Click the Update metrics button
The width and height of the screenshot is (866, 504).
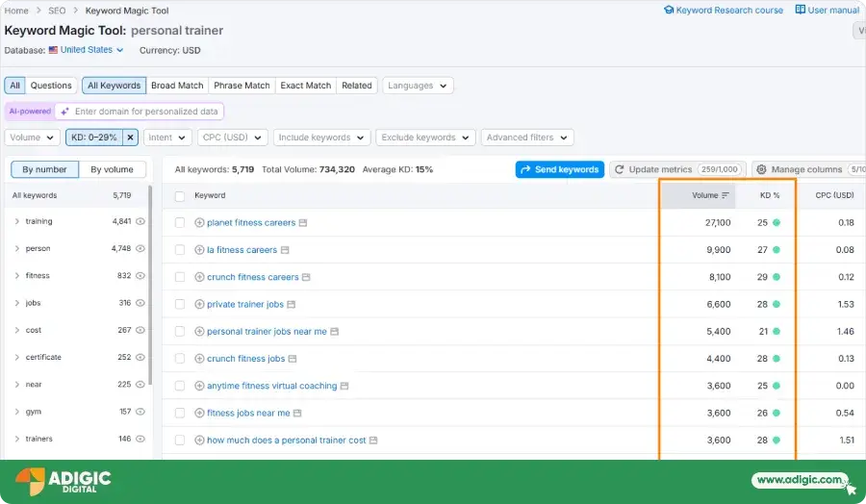click(x=677, y=169)
